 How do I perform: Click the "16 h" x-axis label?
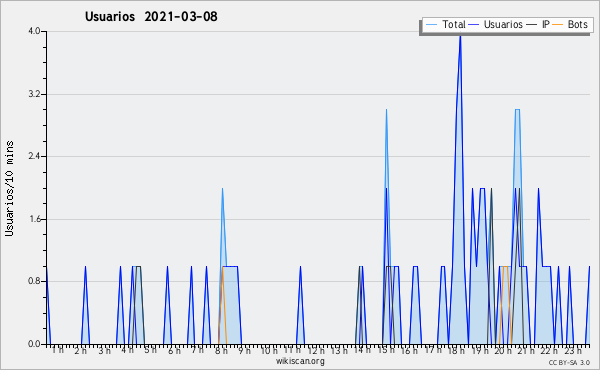coord(410,350)
